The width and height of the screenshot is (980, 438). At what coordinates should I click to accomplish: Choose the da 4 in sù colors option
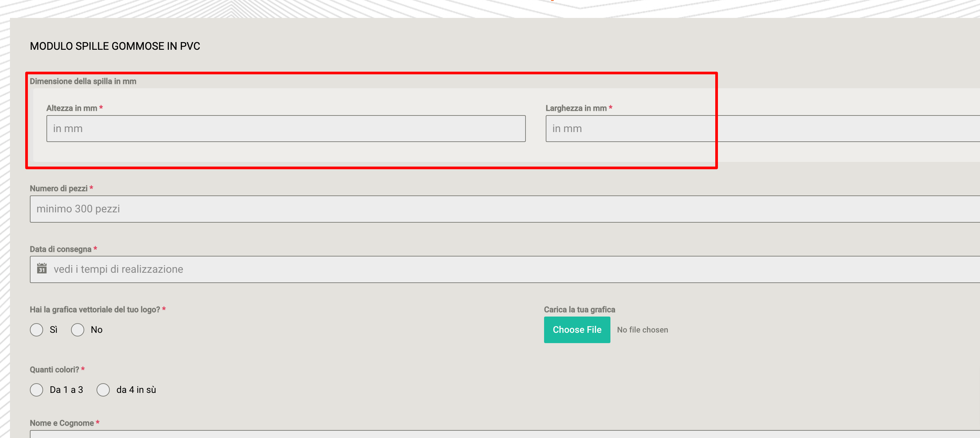[x=103, y=390]
